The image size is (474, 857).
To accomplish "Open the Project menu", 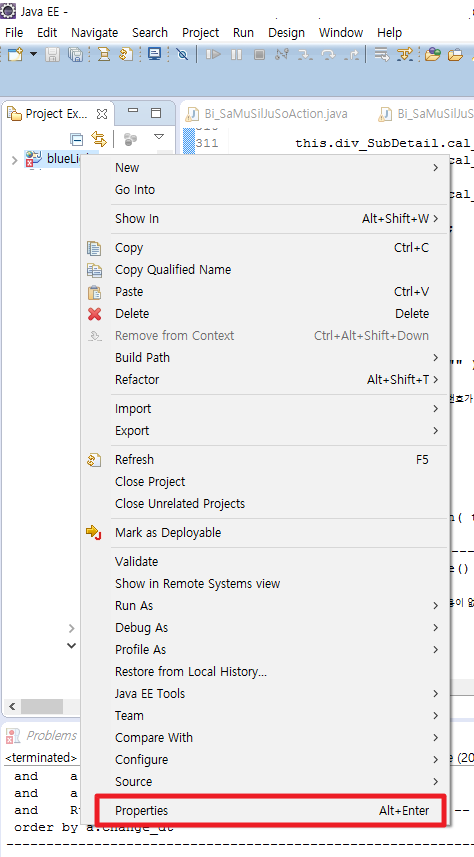I will coord(201,33).
